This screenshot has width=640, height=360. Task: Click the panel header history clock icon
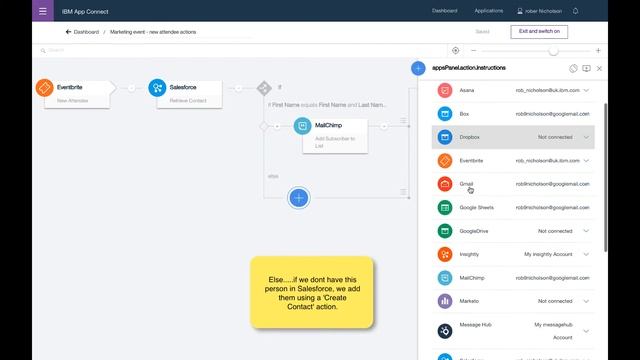coord(573,69)
